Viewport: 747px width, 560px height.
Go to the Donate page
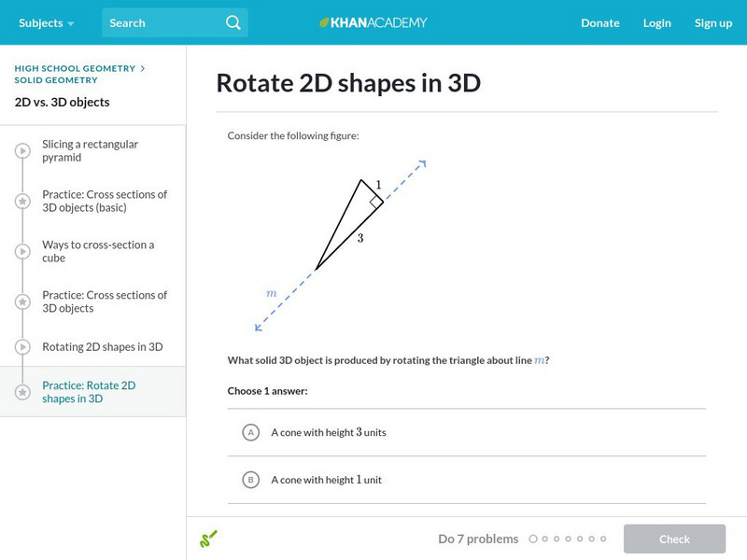tap(599, 22)
